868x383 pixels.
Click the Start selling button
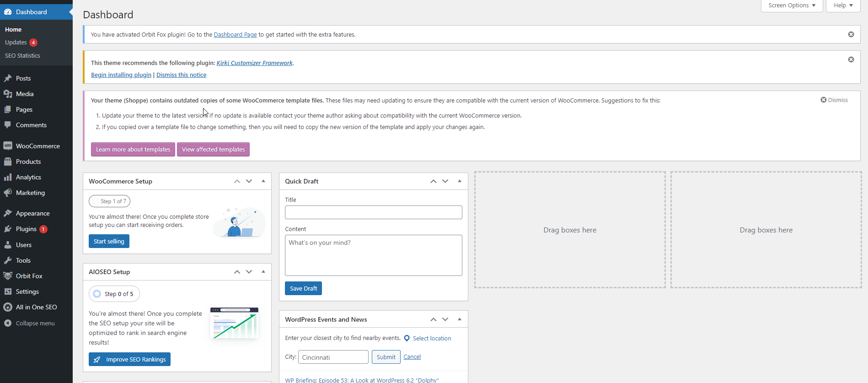(x=109, y=242)
